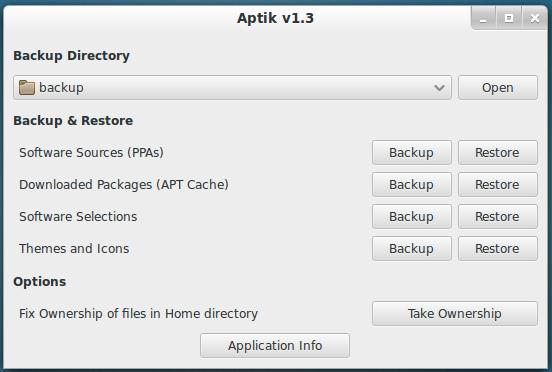Backup Software Sources (PPAs)

click(412, 153)
